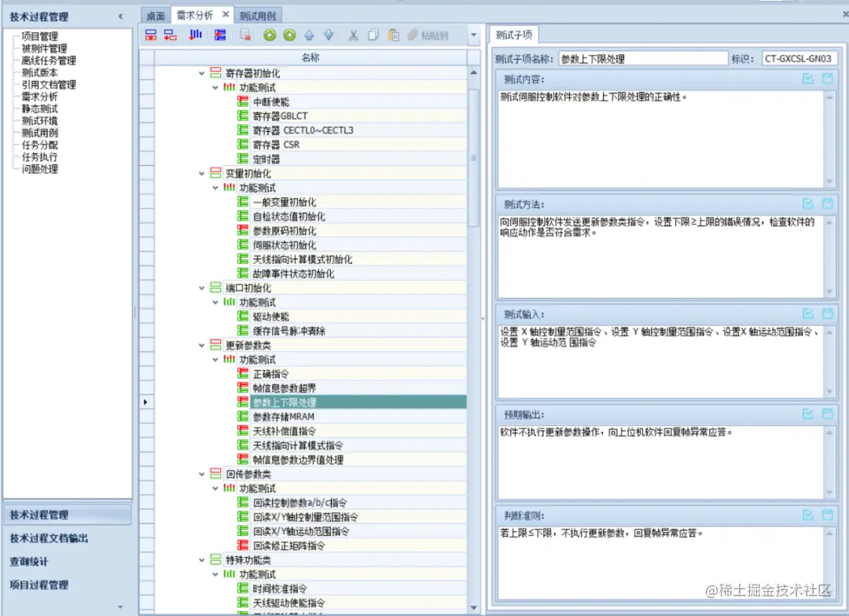Screen dimensions: 849x616
Task: Click the cut scissors icon
Action: 354,35
